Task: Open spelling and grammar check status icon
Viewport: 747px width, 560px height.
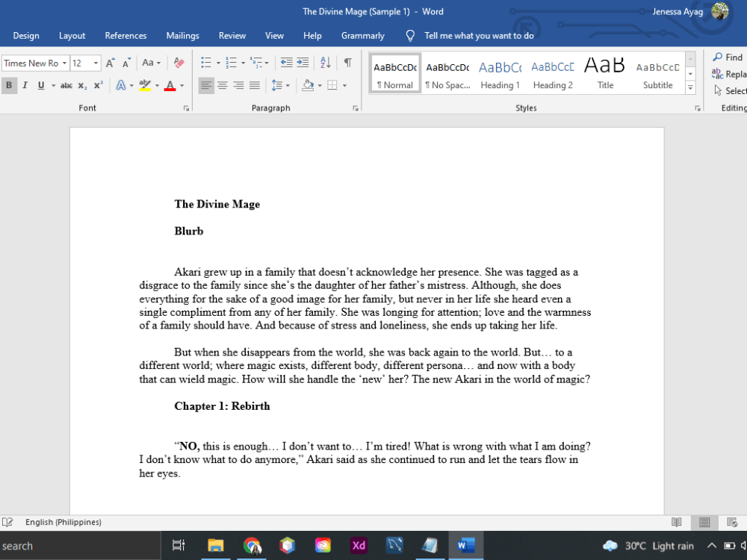Action: (7, 522)
